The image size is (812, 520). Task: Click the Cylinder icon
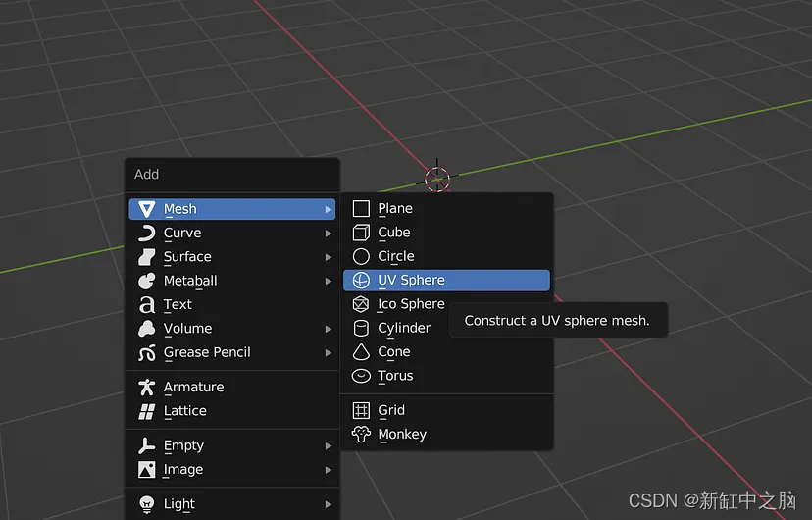[x=361, y=328]
